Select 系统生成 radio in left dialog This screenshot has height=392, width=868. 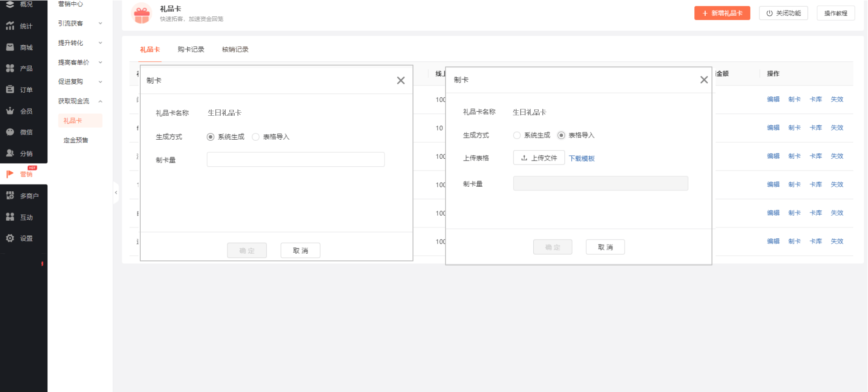pyautogui.click(x=210, y=137)
